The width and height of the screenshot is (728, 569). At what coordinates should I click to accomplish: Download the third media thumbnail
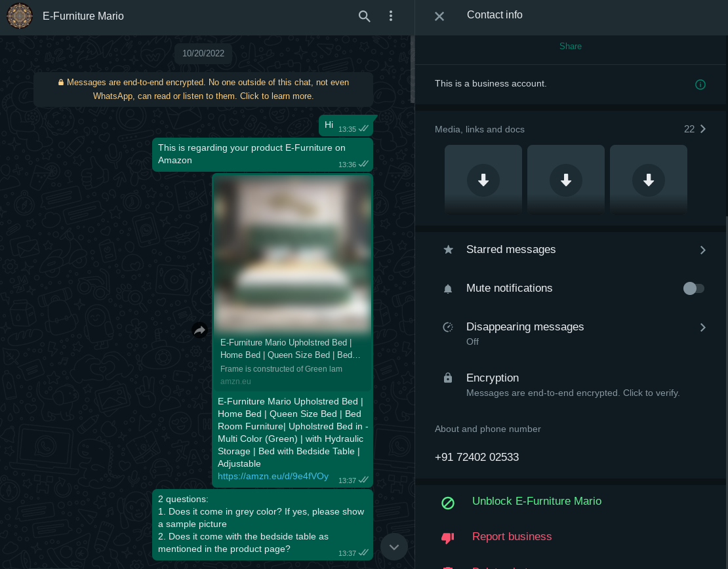click(x=649, y=180)
